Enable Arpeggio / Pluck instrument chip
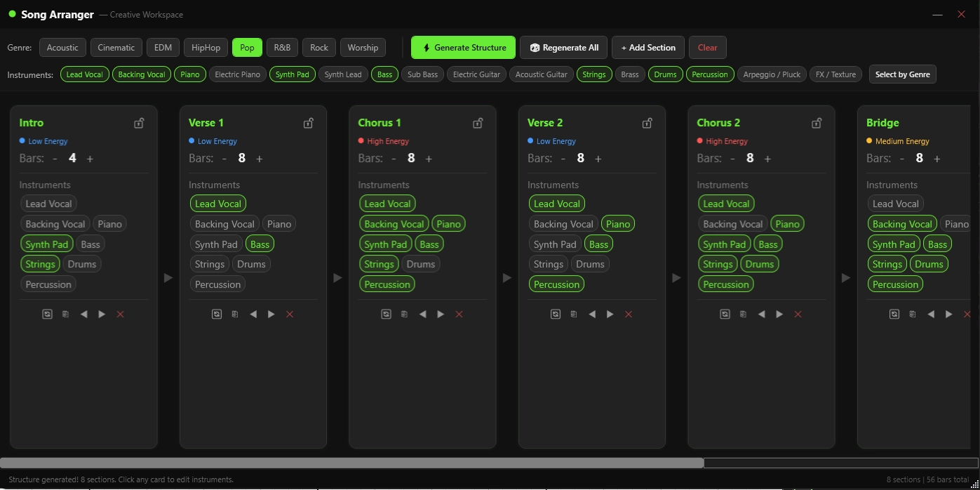This screenshot has width=980, height=490. click(772, 74)
